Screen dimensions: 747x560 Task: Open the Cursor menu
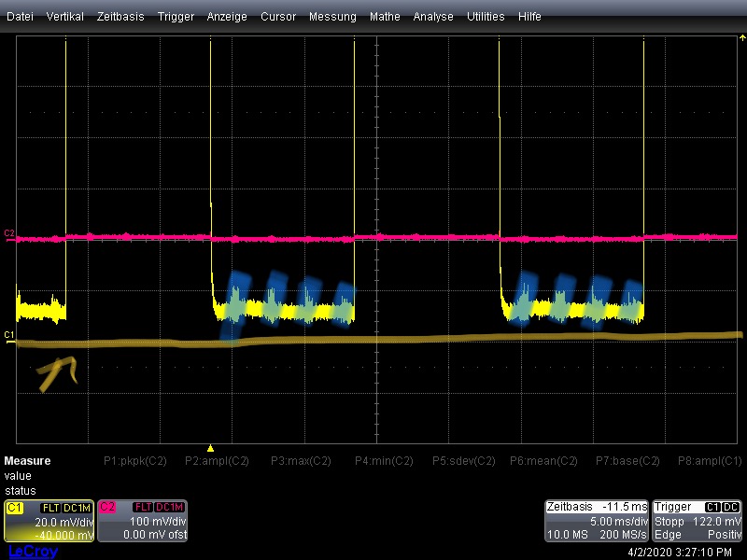pos(278,17)
